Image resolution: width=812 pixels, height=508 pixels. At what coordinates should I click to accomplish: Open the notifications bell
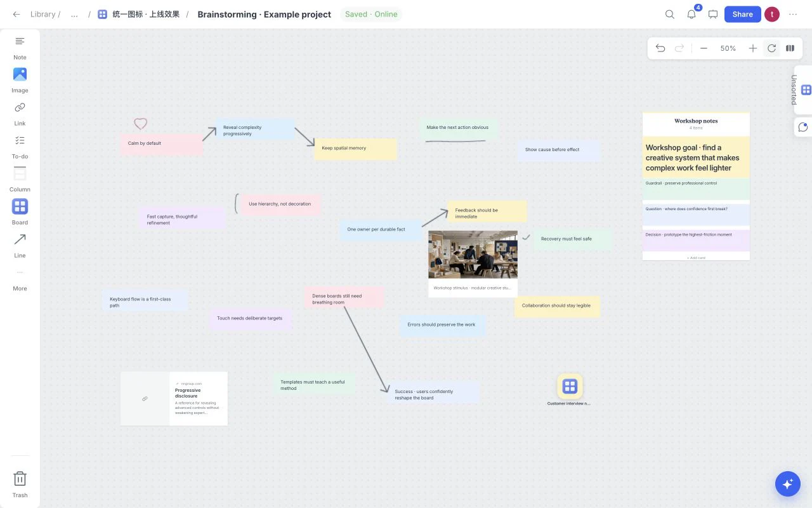point(691,14)
